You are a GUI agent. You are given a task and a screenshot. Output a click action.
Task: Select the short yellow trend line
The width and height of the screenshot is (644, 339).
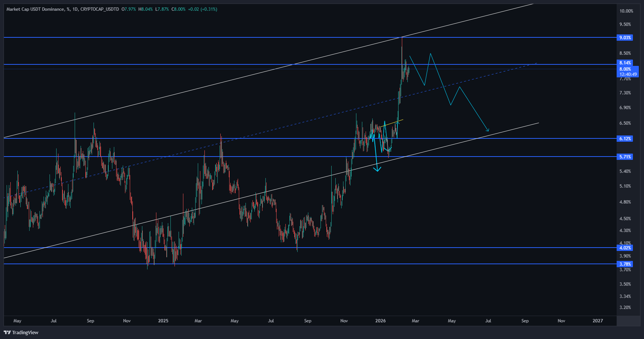coord(392,123)
